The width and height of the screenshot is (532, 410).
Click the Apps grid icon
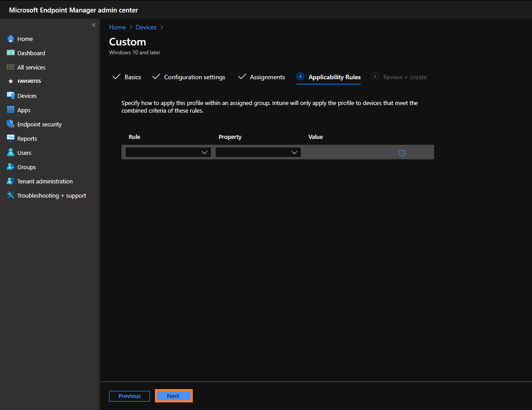point(11,110)
